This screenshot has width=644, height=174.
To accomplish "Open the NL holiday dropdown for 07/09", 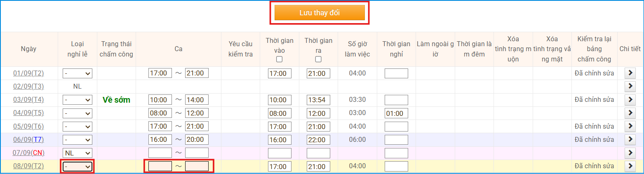I will pos(78,153).
